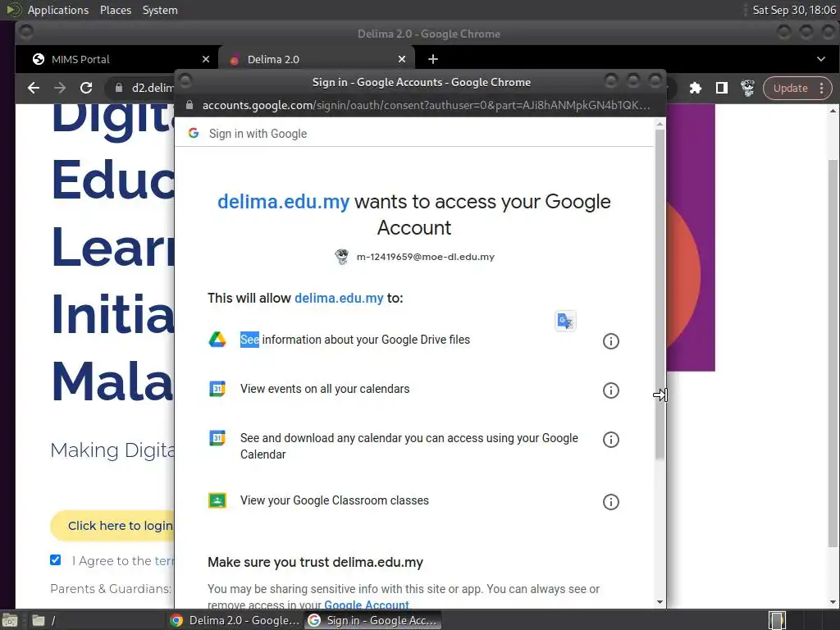Click the Google Translate popup icon
Image resolution: width=840 pixels, height=630 pixels.
(x=565, y=321)
